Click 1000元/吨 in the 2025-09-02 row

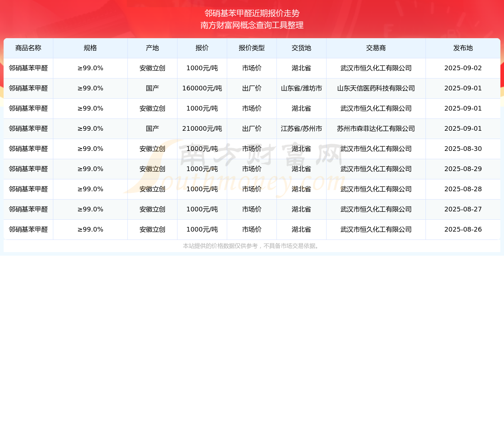202,68
